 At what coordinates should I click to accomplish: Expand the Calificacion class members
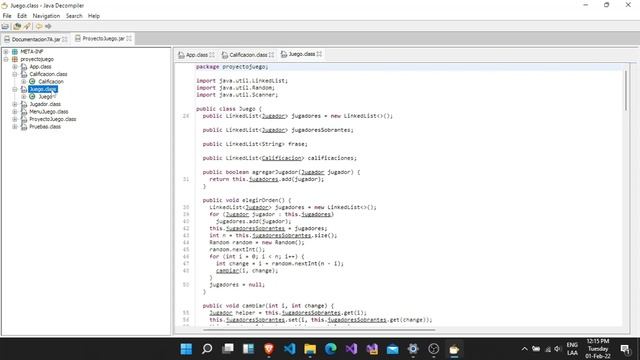coord(23,82)
